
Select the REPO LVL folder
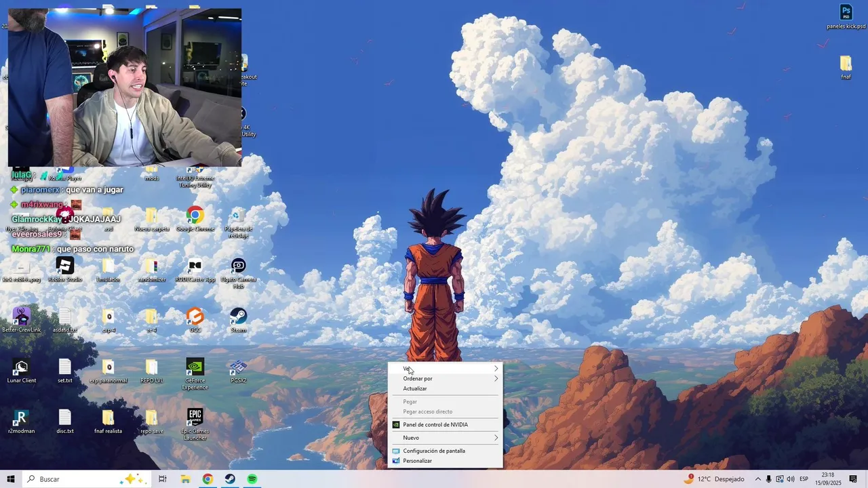152,371
